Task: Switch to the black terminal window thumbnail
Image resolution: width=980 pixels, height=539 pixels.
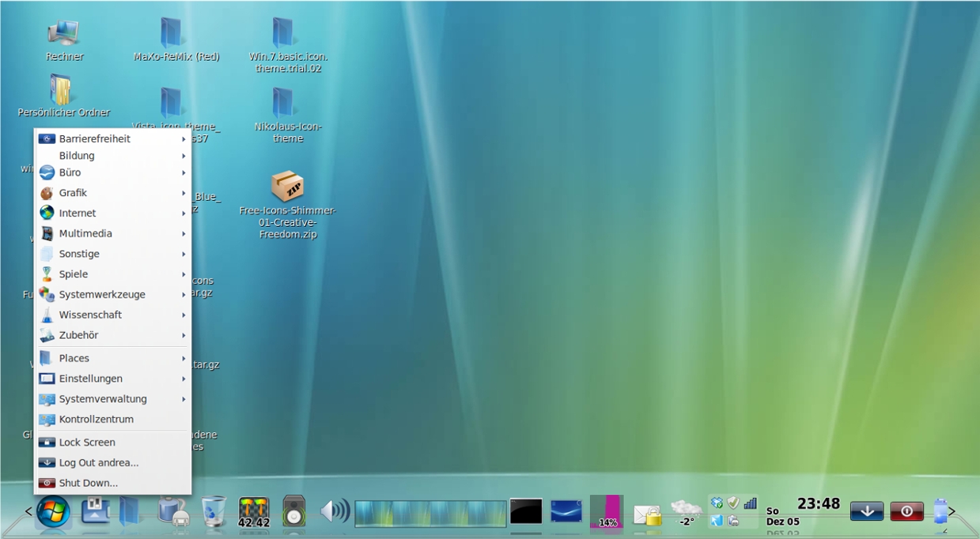Action: pyautogui.click(x=526, y=511)
